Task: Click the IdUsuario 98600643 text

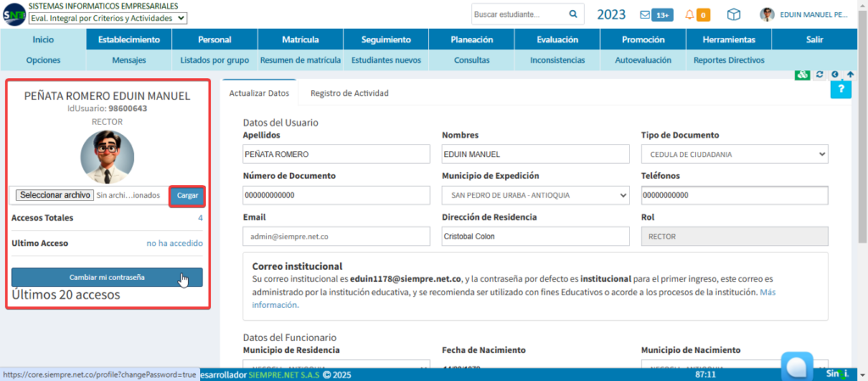Action: tap(107, 109)
